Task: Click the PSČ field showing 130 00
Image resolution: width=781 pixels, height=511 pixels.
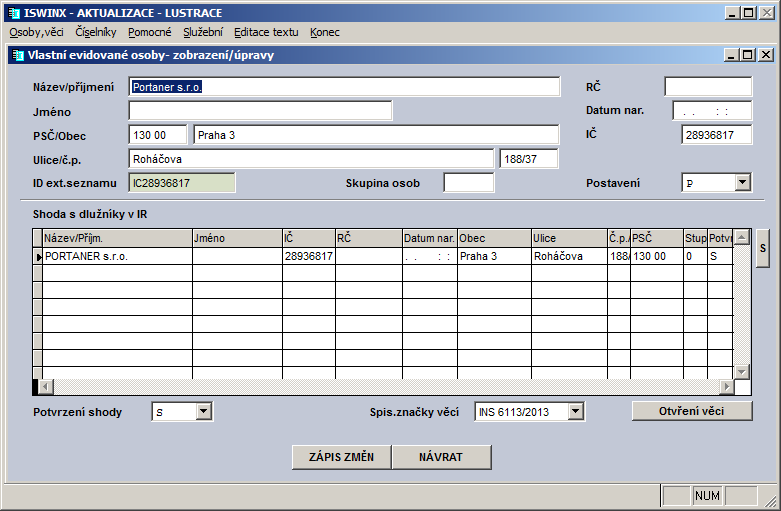Action: 158,135
